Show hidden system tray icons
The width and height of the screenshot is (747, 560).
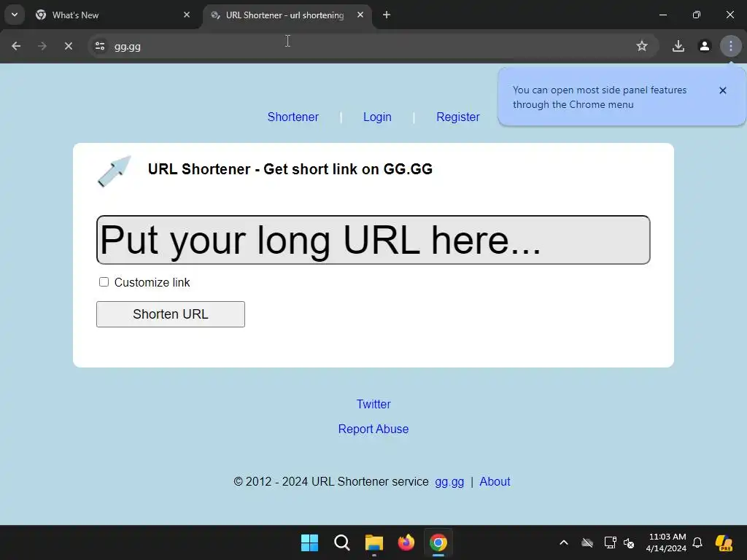(x=564, y=542)
